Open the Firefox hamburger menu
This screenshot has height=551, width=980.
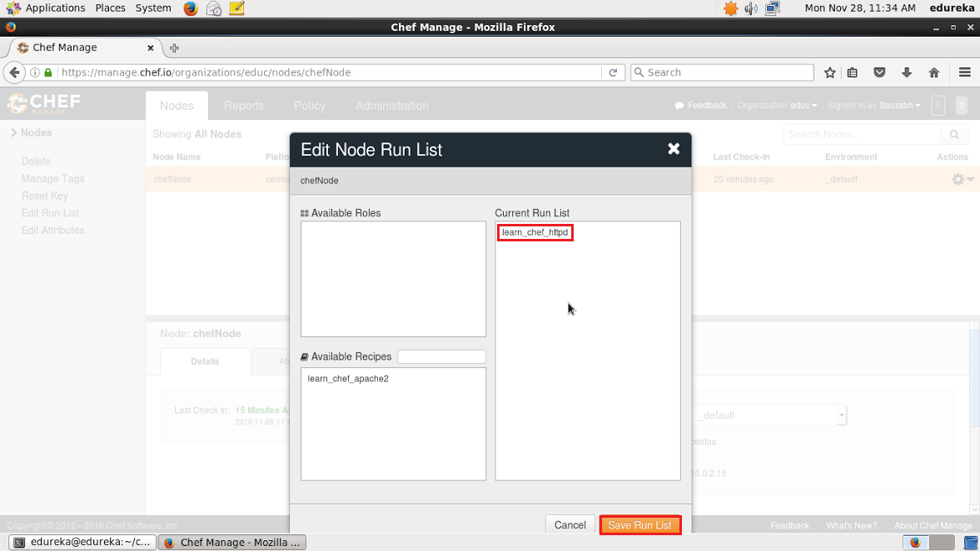pyautogui.click(x=964, y=72)
